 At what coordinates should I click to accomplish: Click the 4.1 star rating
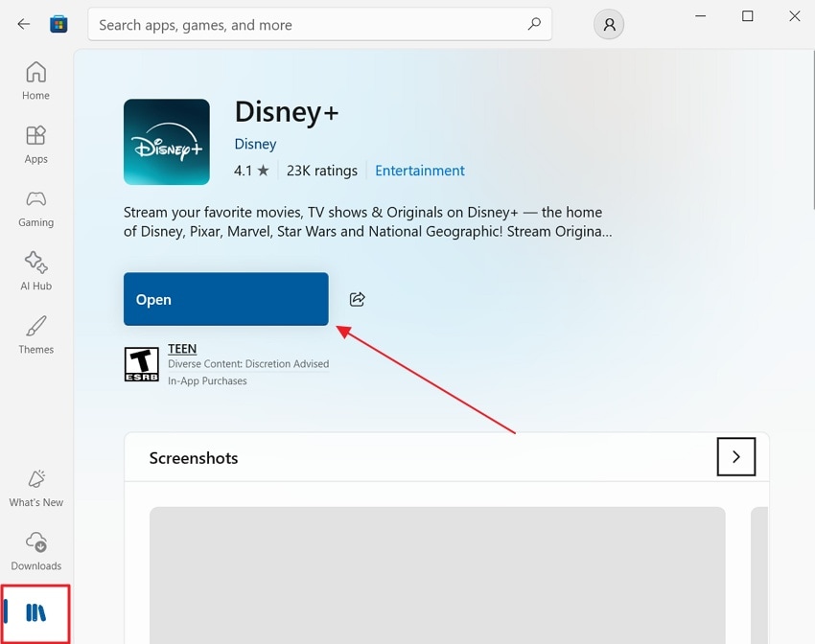(251, 171)
